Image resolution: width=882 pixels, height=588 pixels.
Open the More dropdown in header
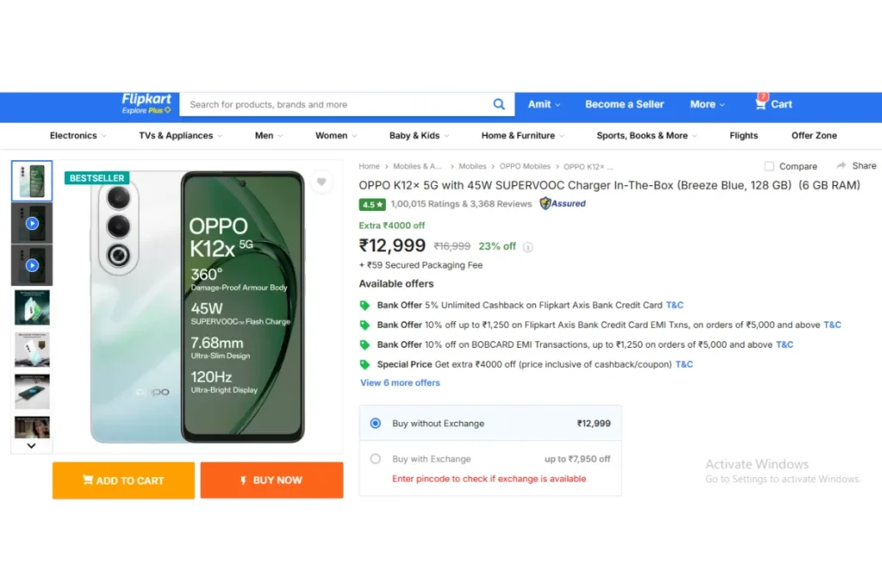[707, 104]
